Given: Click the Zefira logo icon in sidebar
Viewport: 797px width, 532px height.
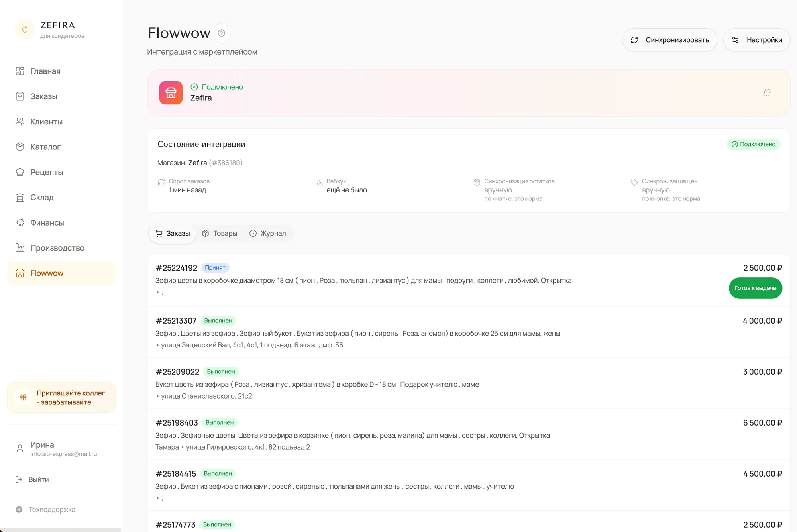Looking at the screenshot, I should click(25, 29).
